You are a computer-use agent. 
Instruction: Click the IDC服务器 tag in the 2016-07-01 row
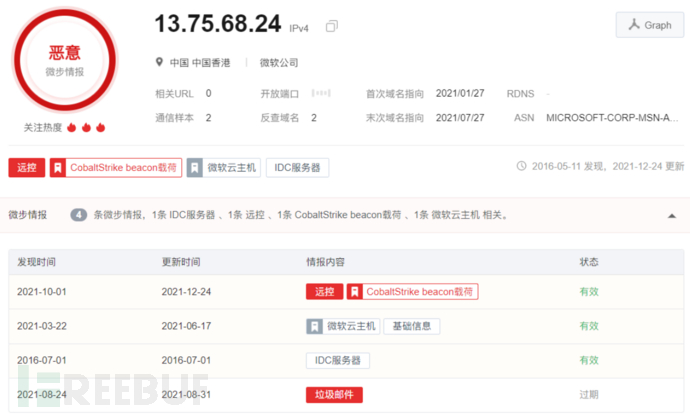point(338,360)
